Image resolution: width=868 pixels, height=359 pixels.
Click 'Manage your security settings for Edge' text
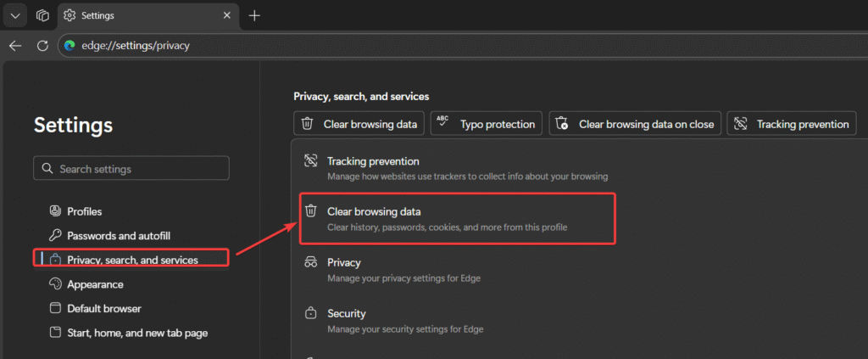tap(405, 329)
